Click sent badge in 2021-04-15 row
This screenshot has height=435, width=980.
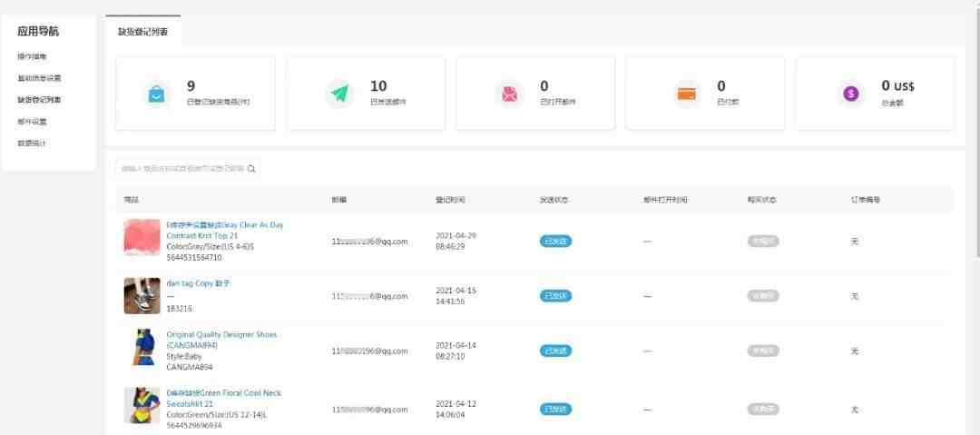tap(555, 296)
